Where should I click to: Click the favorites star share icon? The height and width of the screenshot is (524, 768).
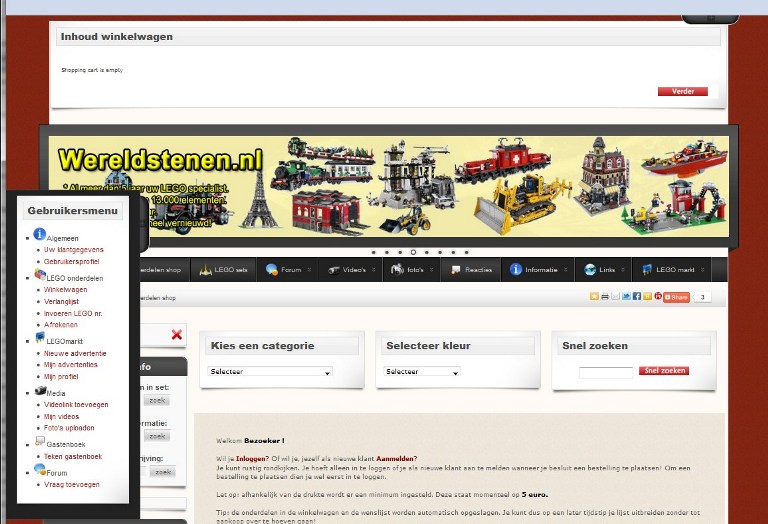pos(594,296)
